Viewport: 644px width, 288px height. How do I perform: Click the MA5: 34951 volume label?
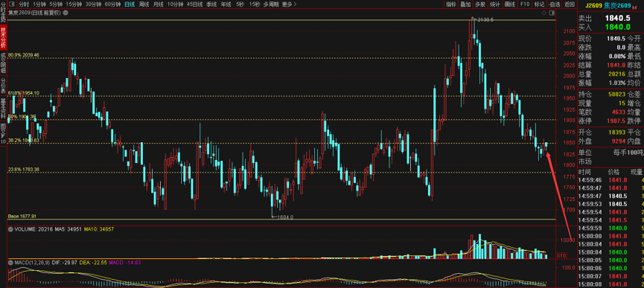[x=68, y=229]
